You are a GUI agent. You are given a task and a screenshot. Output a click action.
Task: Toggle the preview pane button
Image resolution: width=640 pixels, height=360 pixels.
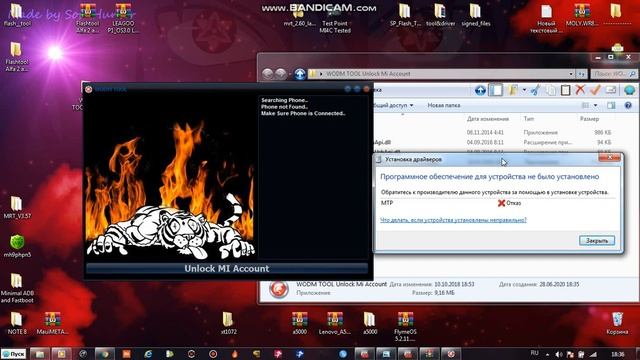point(611,105)
